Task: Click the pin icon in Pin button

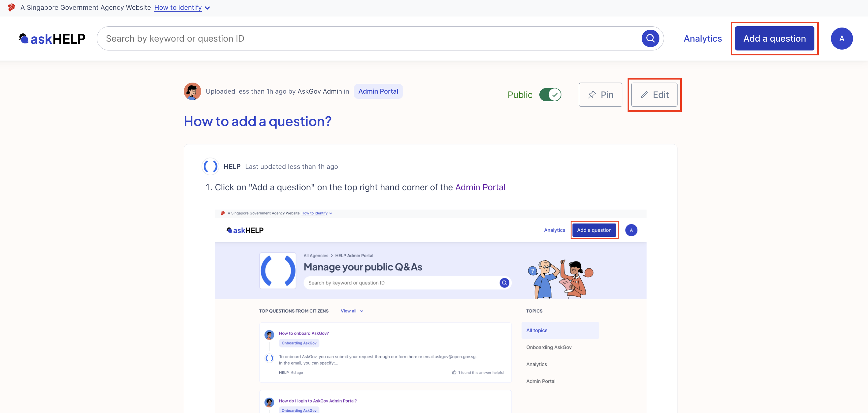Action: 592,95
